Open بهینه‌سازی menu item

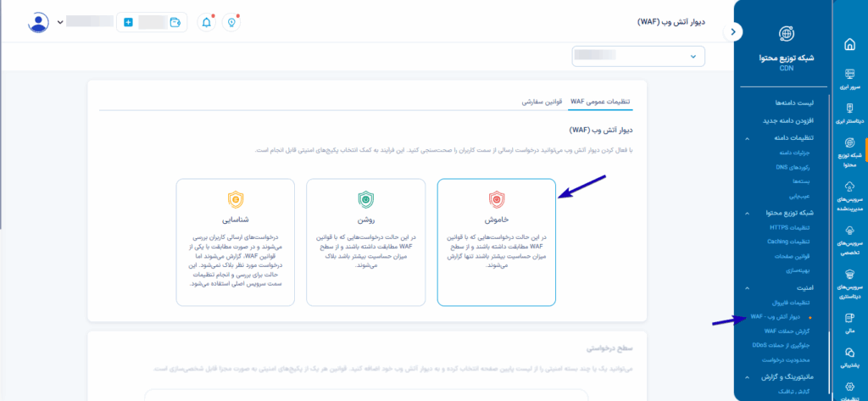point(798,271)
